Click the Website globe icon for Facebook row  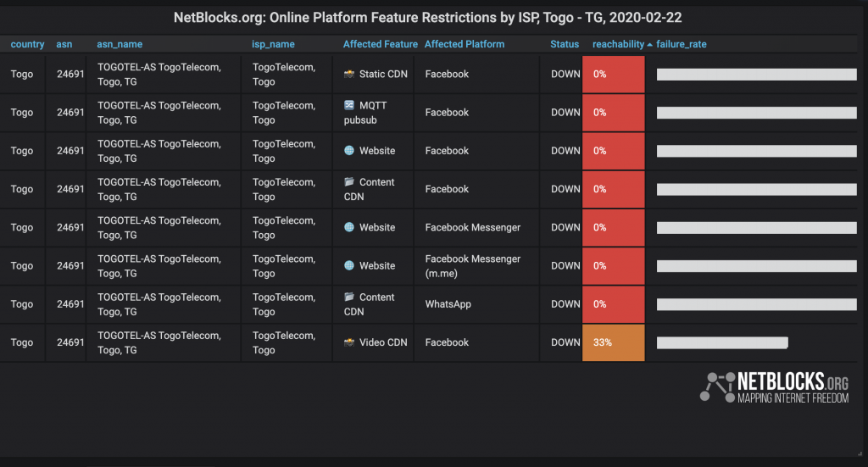pyautogui.click(x=348, y=151)
